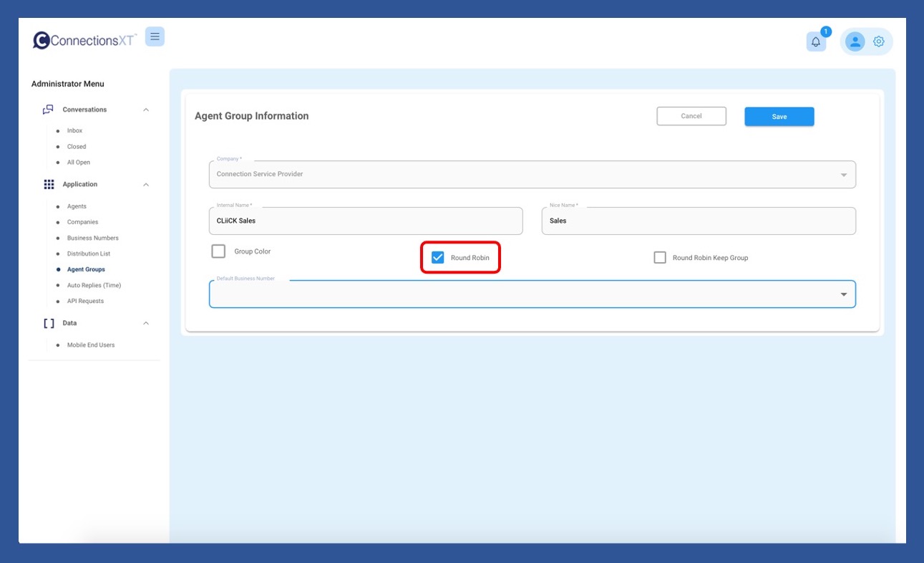
Task: Click the Cancel button
Action: 691,116
